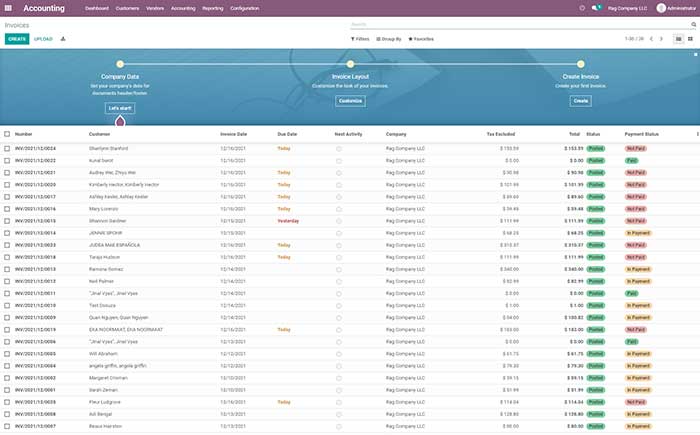The image size is (700, 435).
Task: Check the box for INV/2021/12/0016
Action: coord(7,209)
